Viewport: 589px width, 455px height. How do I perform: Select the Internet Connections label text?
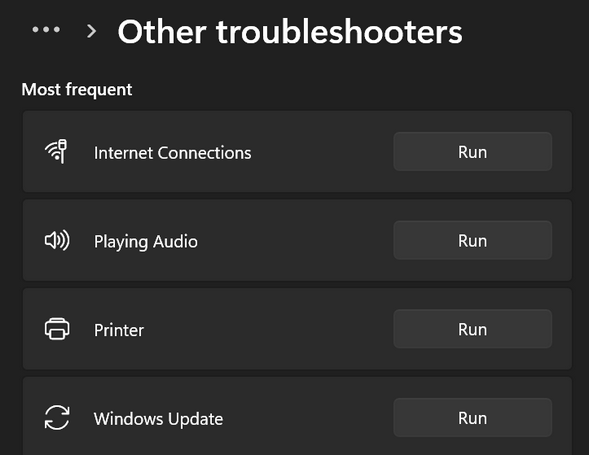172,153
